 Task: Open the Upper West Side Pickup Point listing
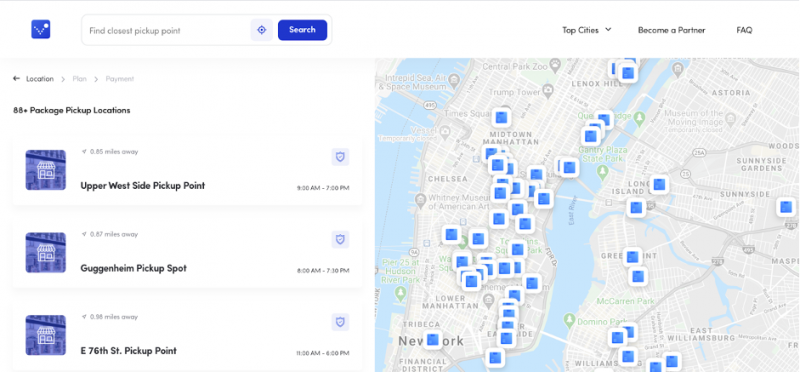(x=187, y=170)
